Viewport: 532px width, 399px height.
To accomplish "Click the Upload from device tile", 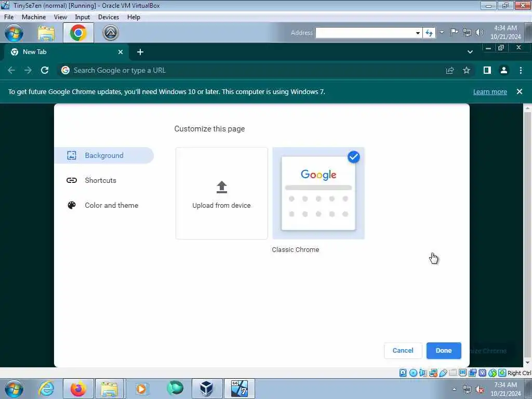I will [x=221, y=193].
